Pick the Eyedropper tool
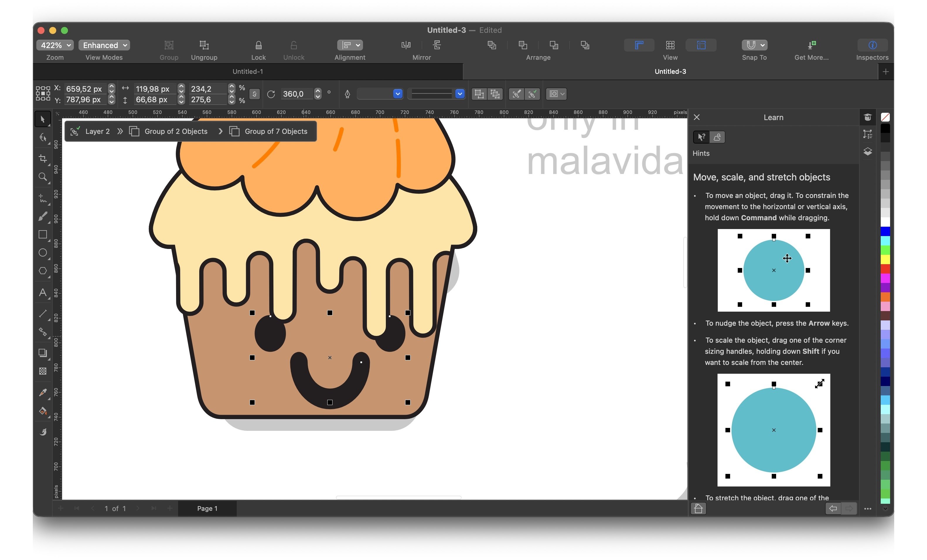Screen dimensions: 927x560 (x=42, y=392)
